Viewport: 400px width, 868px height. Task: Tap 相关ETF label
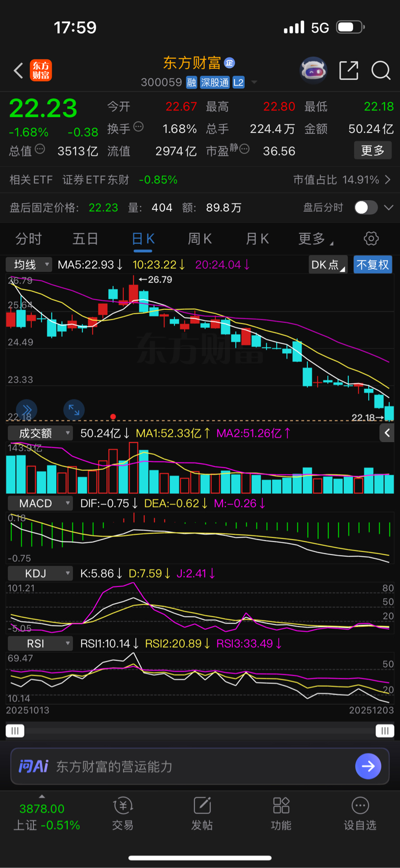coord(31,180)
